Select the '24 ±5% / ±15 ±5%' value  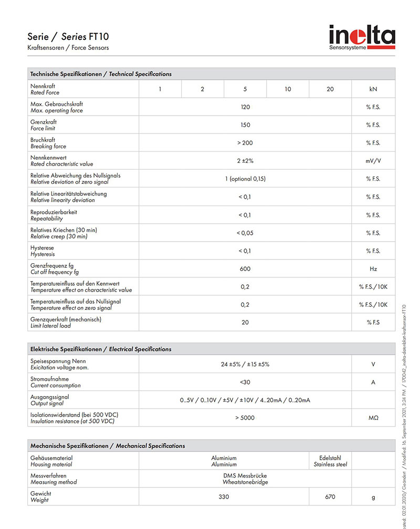point(245,365)
